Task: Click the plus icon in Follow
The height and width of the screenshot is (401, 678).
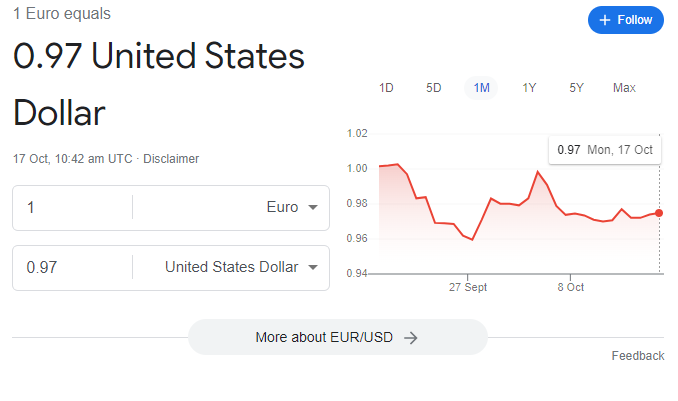Action: point(605,20)
